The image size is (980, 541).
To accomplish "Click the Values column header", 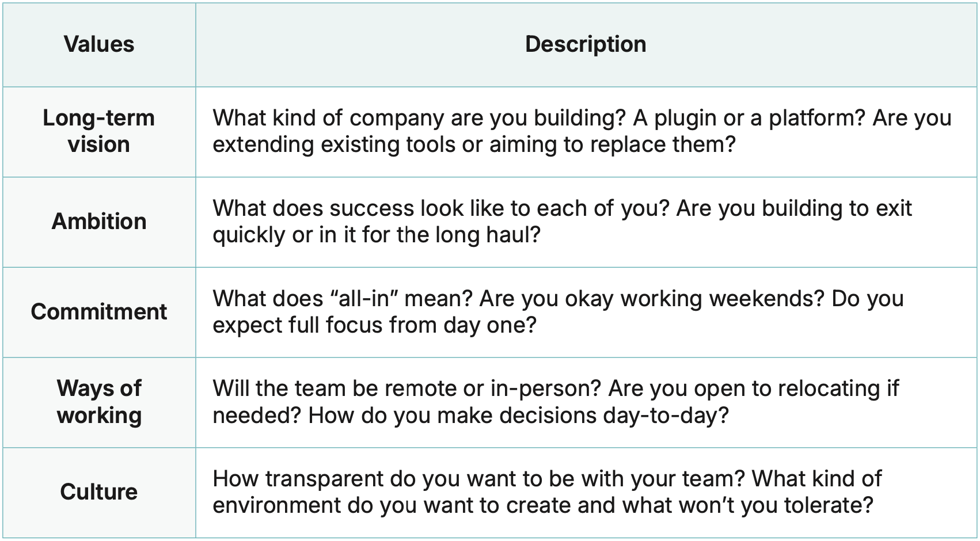I will tap(99, 44).
